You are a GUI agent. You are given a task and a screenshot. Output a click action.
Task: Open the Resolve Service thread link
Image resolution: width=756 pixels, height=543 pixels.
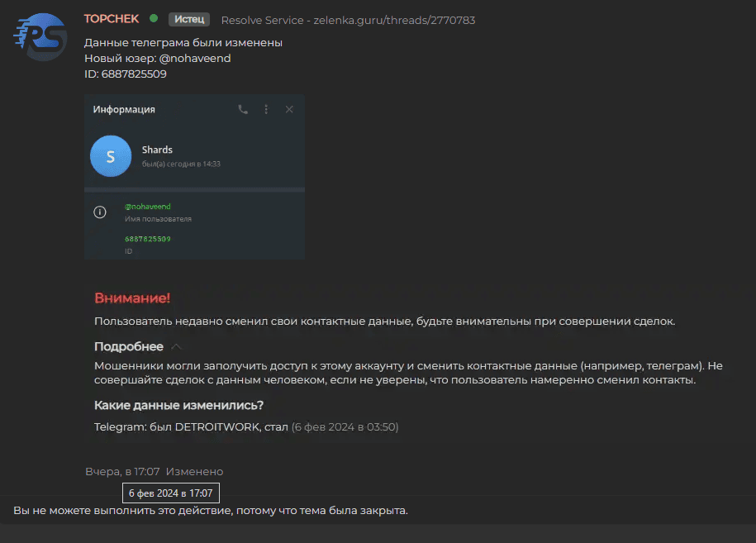[348, 21]
